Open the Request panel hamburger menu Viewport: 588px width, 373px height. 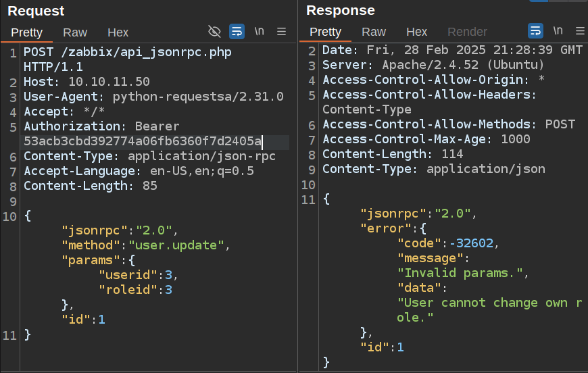point(282,31)
